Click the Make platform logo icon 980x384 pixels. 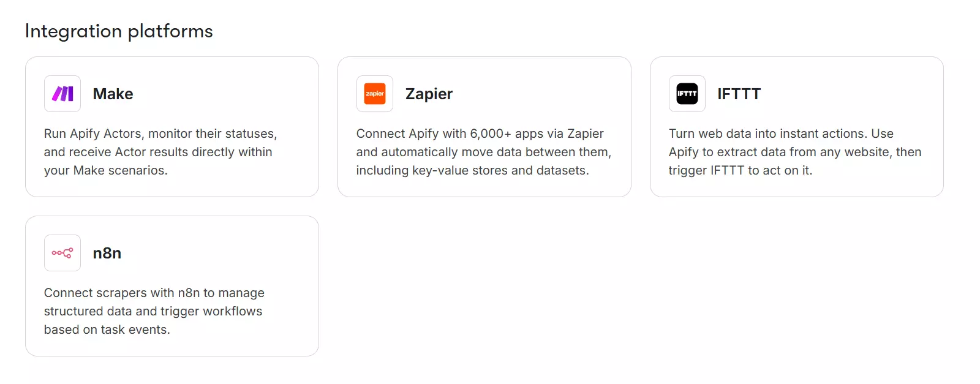[62, 94]
